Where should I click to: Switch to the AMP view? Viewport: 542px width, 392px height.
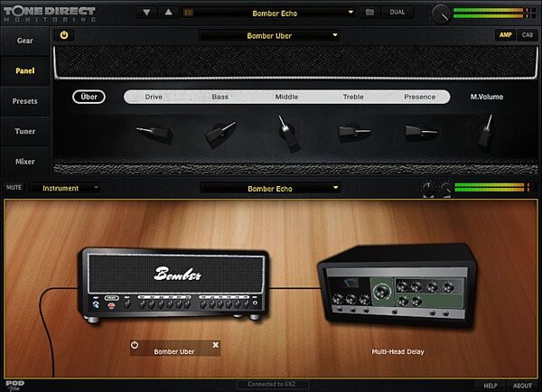(505, 35)
